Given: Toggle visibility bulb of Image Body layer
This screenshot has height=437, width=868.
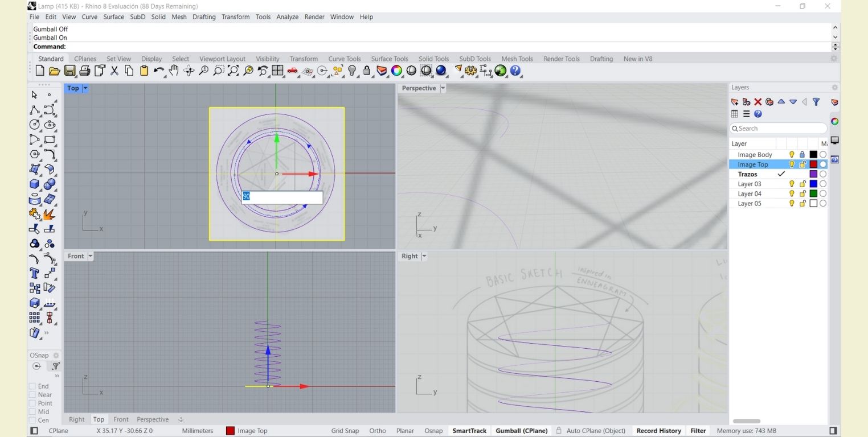Looking at the screenshot, I should pyautogui.click(x=792, y=155).
